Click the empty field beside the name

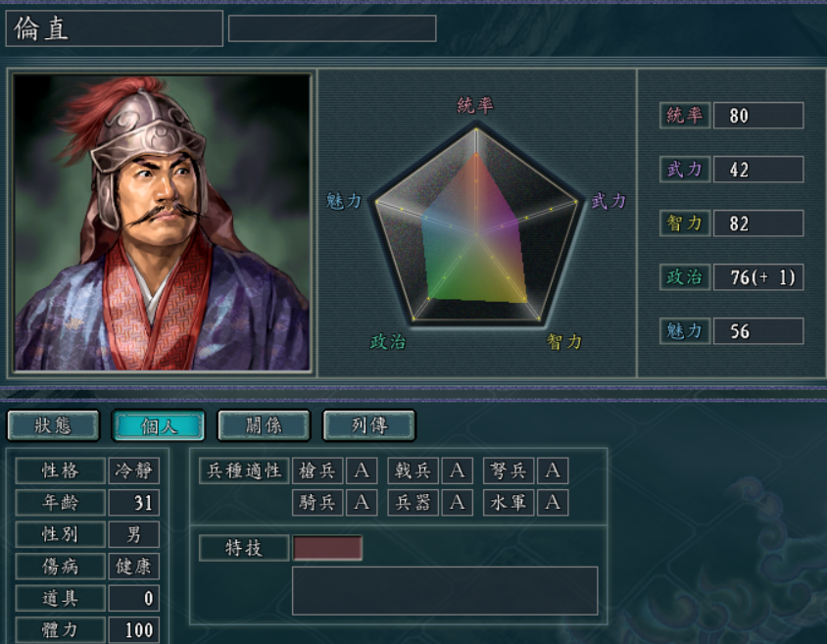coord(332,28)
